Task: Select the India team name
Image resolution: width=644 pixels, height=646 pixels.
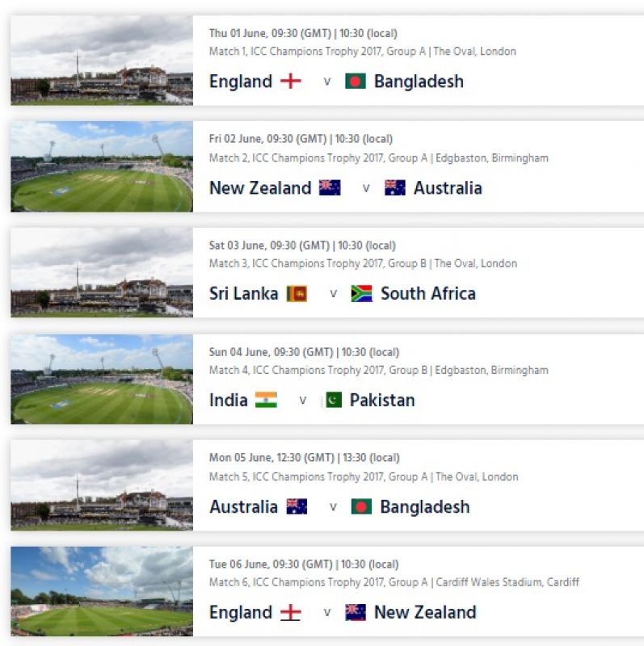Action: click(x=229, y=400)
